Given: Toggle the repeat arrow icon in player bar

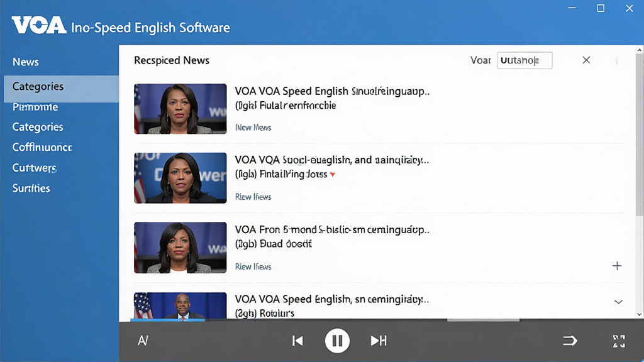Looking at the screenshot, I should [570, 341].
